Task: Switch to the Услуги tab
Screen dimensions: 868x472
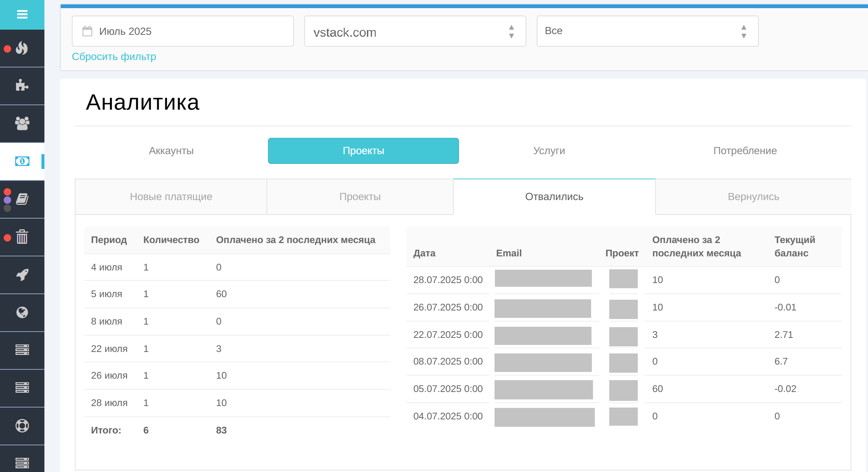Action: (549, 151)
